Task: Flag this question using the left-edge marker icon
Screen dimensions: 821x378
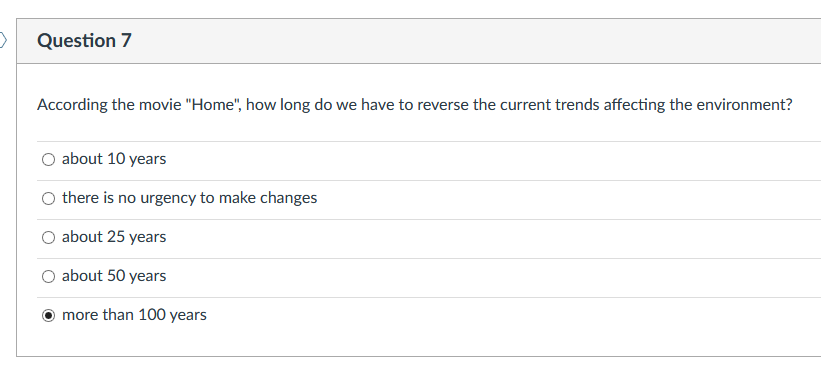Action: click(3, 40)
